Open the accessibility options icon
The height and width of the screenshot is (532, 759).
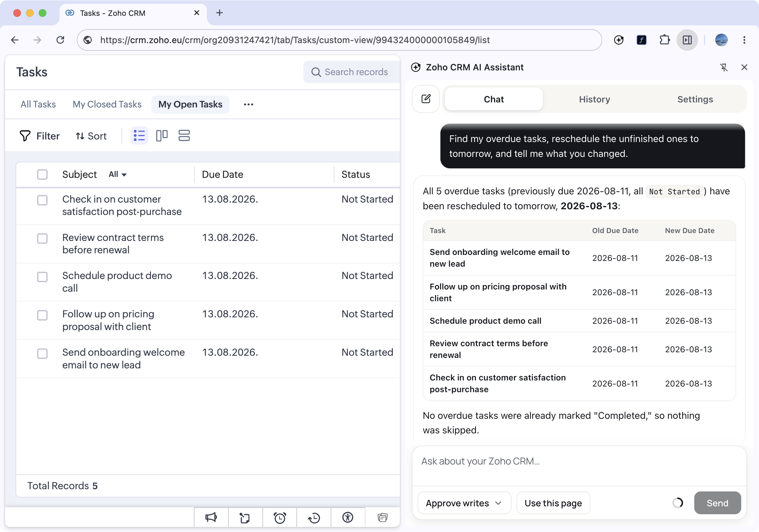coord(348,517)
